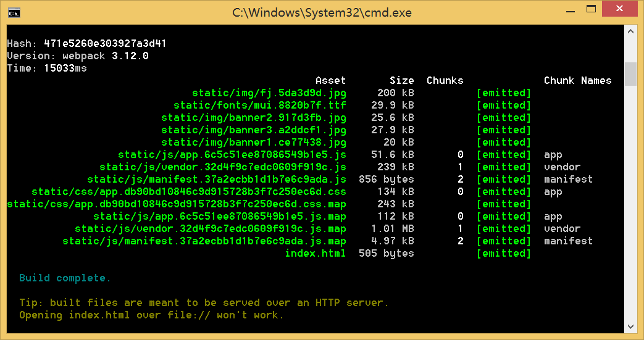Click chunk name 'app' in the 134 kB row

pos(553,192)
